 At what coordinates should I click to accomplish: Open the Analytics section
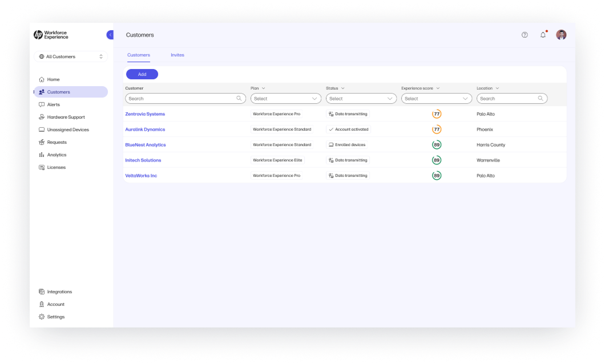[57, 155]
